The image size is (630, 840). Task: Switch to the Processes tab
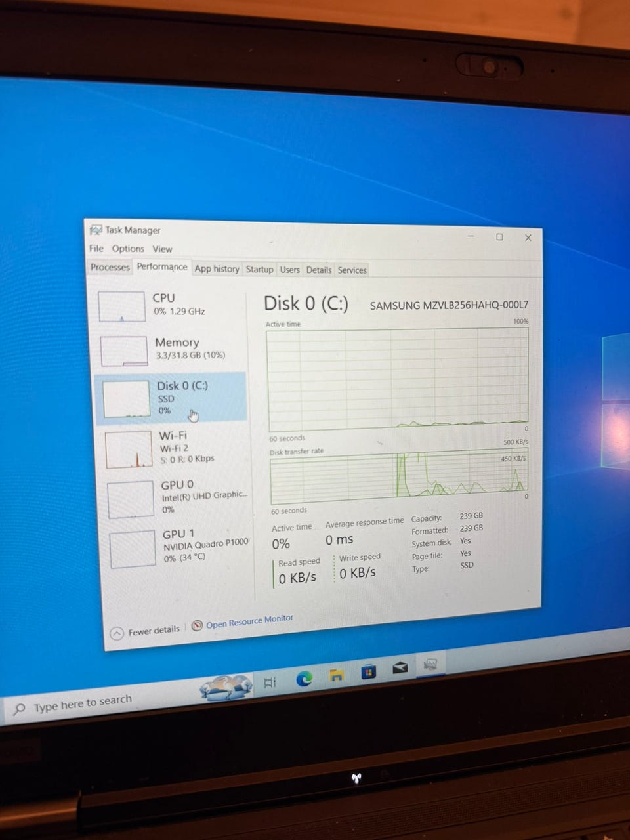coord(110,267)
